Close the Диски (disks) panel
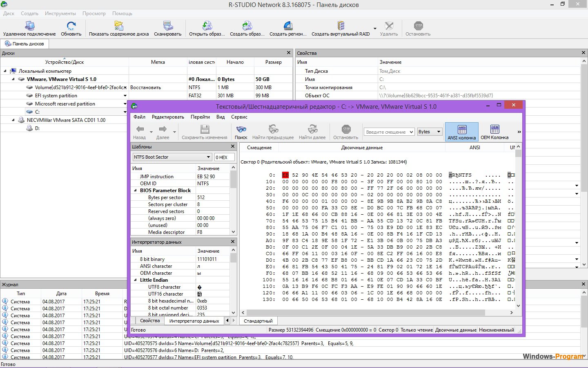The image size is (588, 368). (289, 53)
